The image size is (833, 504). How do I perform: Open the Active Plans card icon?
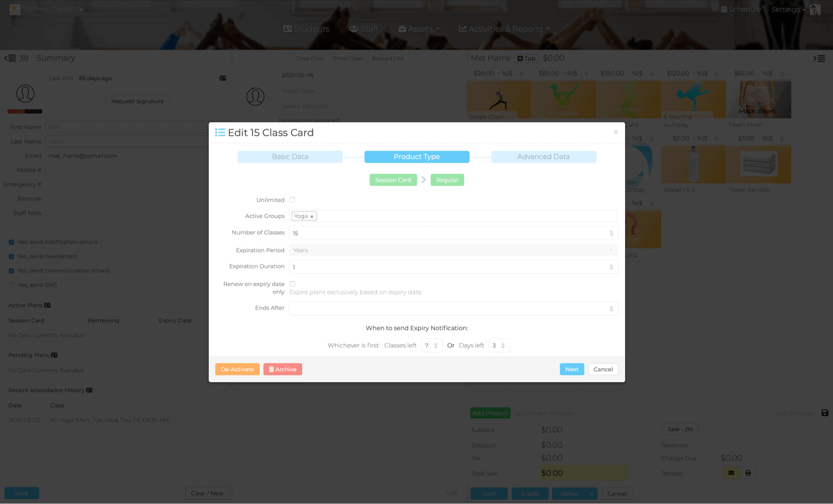click(x=47, y=305)
